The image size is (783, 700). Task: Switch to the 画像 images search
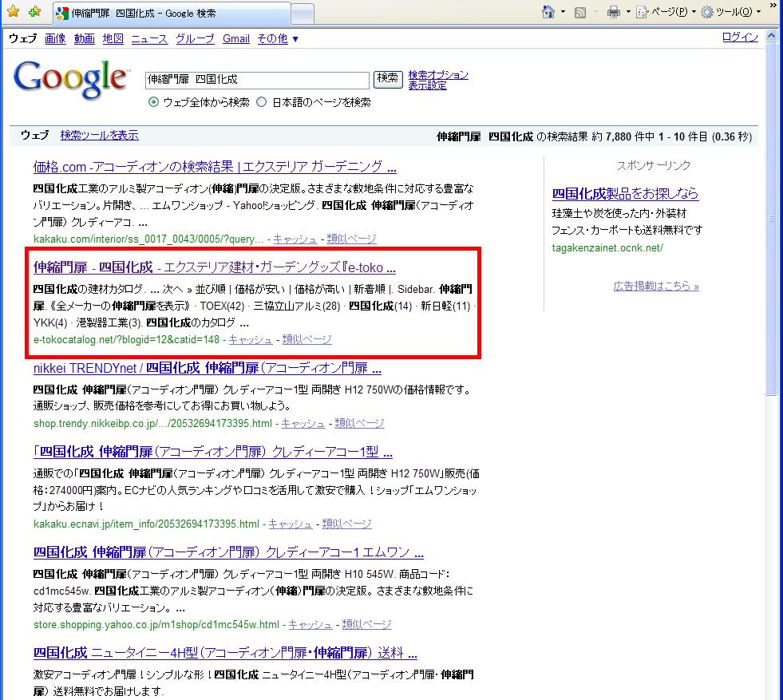point(55,38)
